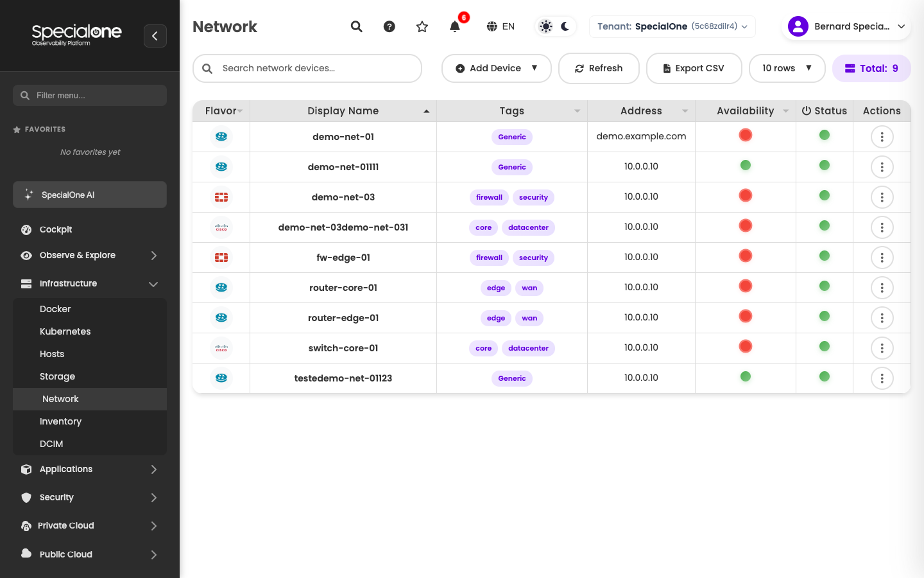Open Hosts under Infrastructure
The image size is (924, 578).
[x=90, y=354]
